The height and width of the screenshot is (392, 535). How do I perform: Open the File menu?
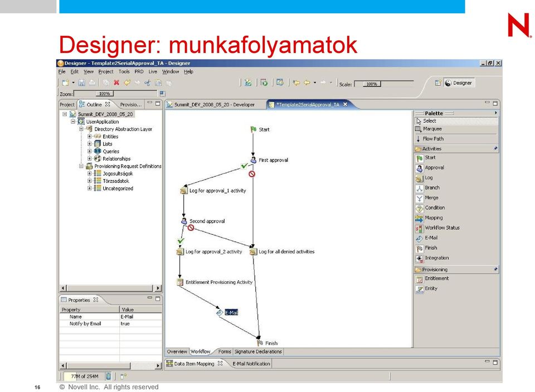point(62,72)
